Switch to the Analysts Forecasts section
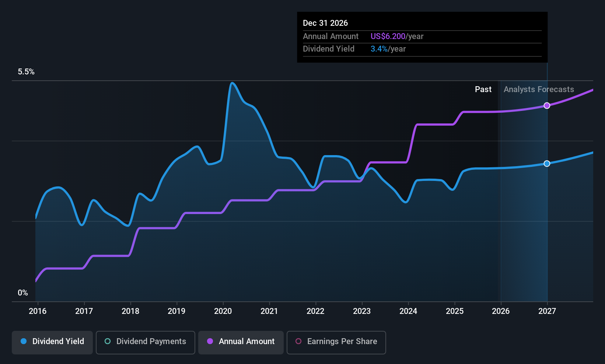Screen dimensions: 605x364 click(x=539, y=89)
